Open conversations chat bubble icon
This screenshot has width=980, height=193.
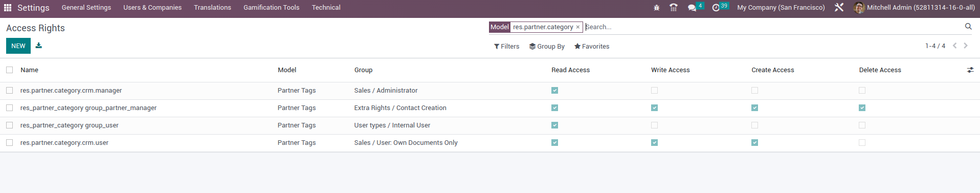tap(692, 8)
